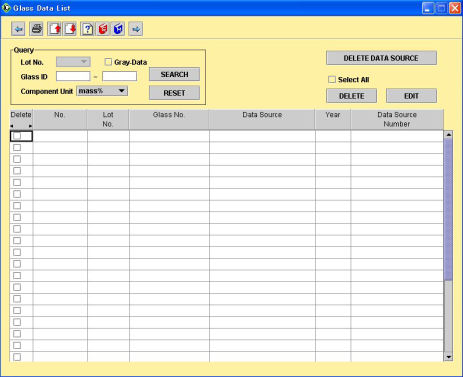Close the Glass Data List window
This screenshot has height=377, width=463.
pyautogui.click(x=455, y=8)
